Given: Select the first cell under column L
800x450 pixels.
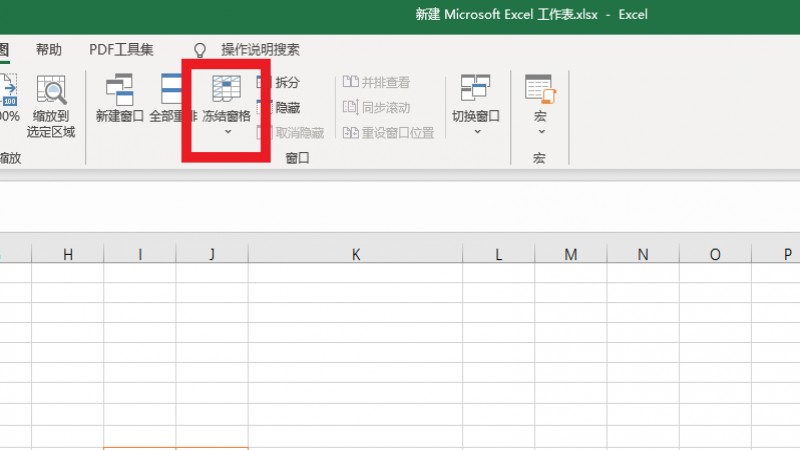Looking at the screenshot, I should (498, 274).
